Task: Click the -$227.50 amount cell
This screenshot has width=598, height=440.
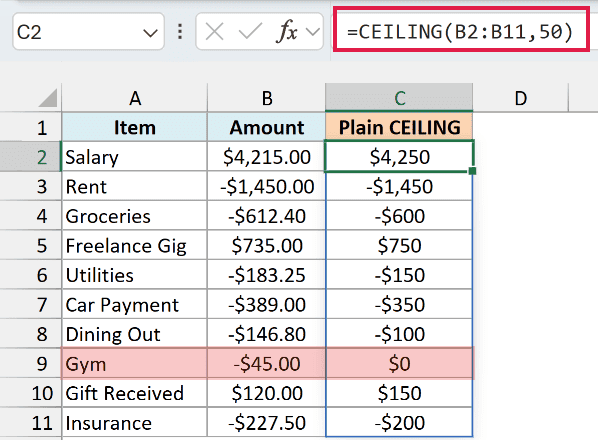Action: pos(267,422)
